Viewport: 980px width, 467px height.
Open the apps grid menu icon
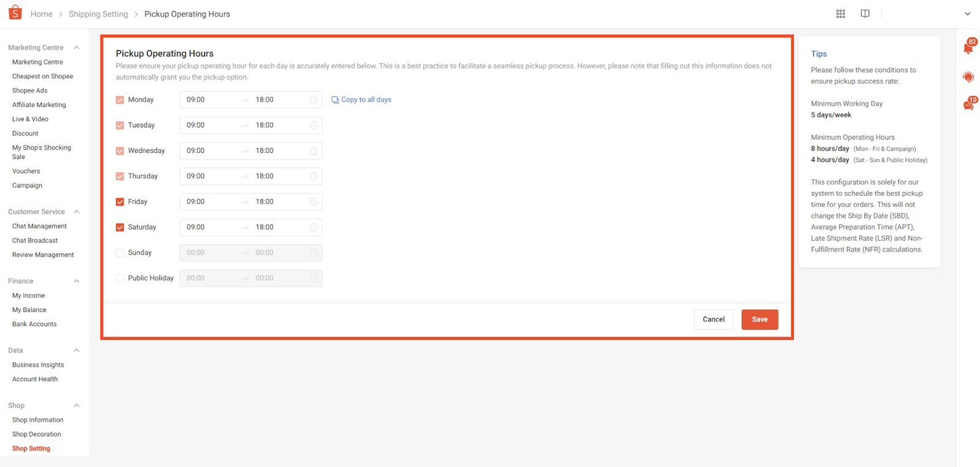point(840,13)
